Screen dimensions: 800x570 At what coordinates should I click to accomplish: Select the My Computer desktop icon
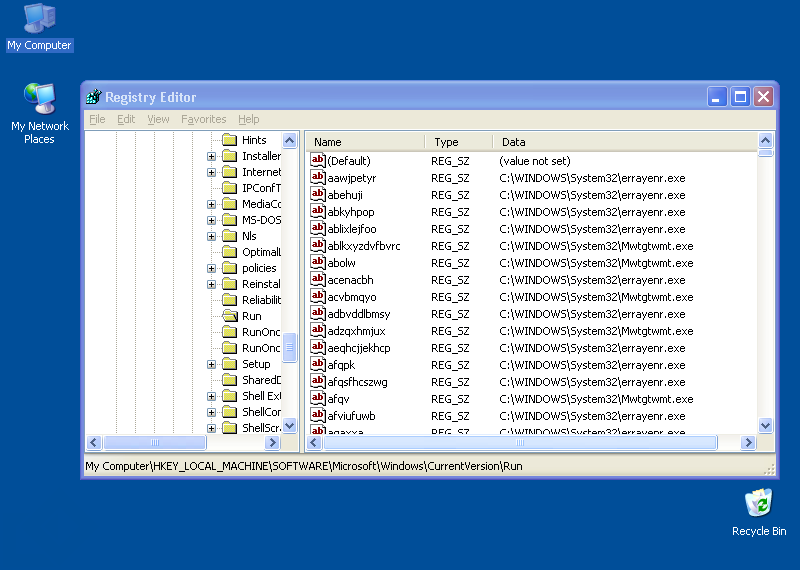pyautogui.click(x=39, y=28)
